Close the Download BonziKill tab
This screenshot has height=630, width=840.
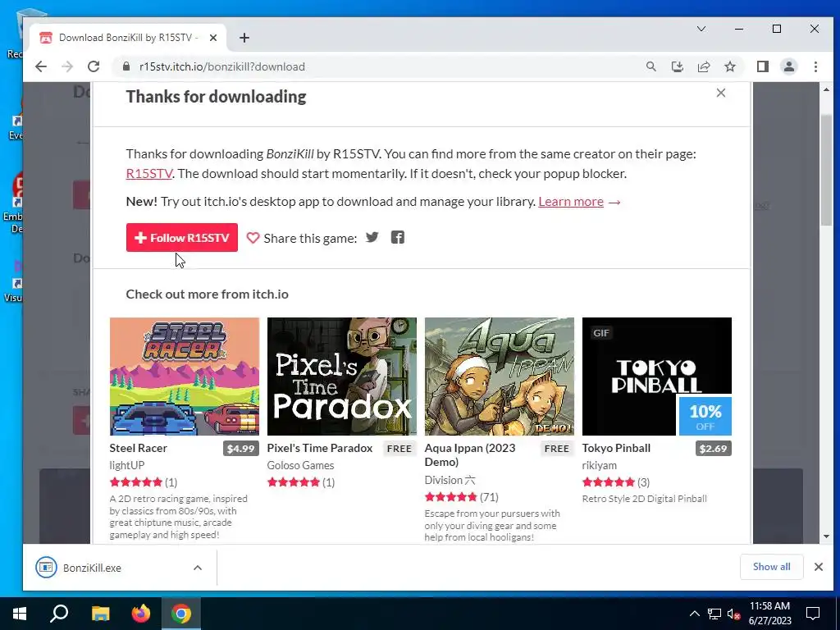213,38
